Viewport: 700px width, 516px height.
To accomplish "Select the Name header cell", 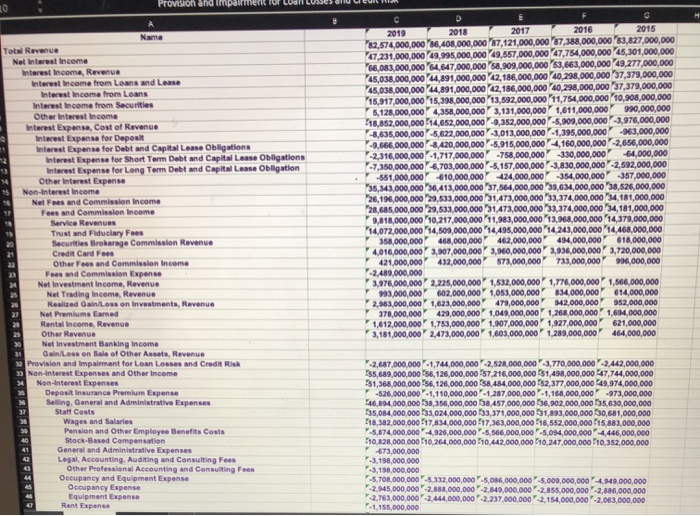I will (151, 37).
